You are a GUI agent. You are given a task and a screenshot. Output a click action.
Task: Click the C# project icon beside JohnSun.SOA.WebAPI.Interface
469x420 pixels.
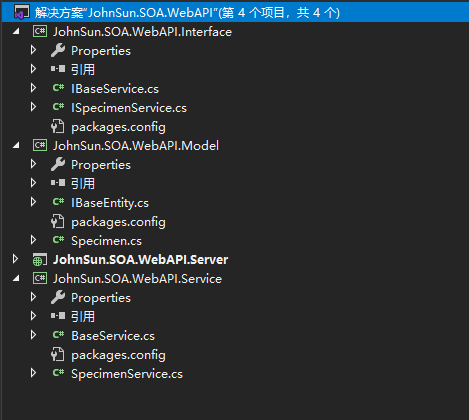click(x=40, y=32)
